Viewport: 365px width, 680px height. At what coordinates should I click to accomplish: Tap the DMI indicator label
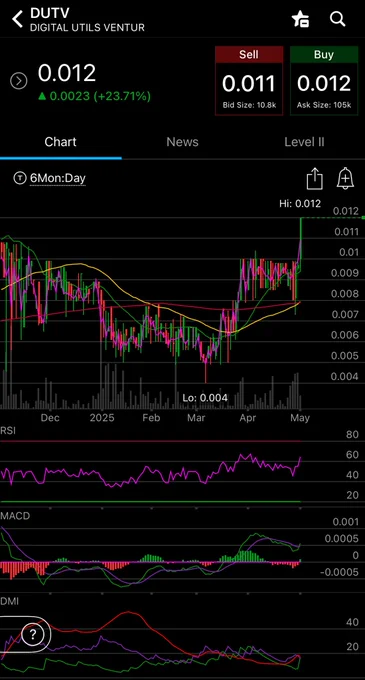9,601
